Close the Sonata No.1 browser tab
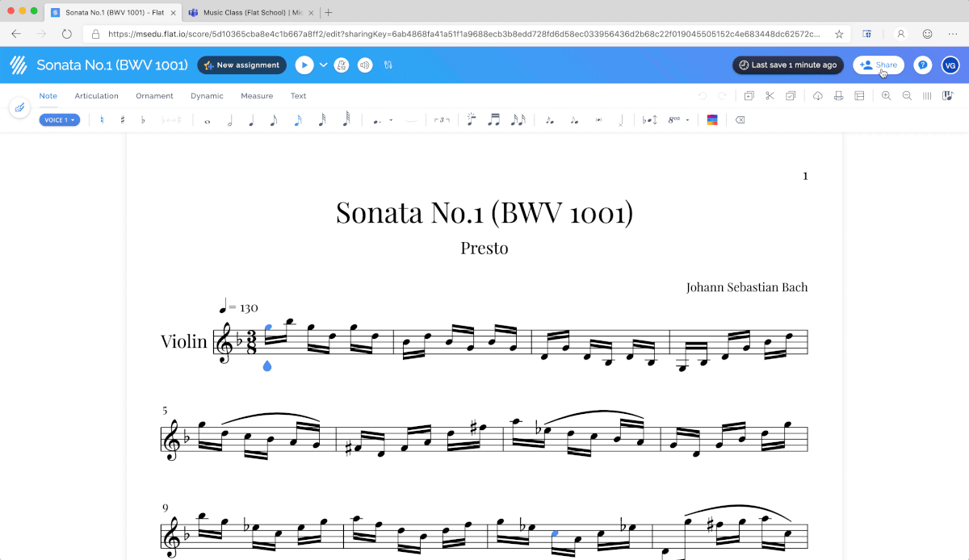The width and height of the screenshot is (969, 560). click(173, 13)
